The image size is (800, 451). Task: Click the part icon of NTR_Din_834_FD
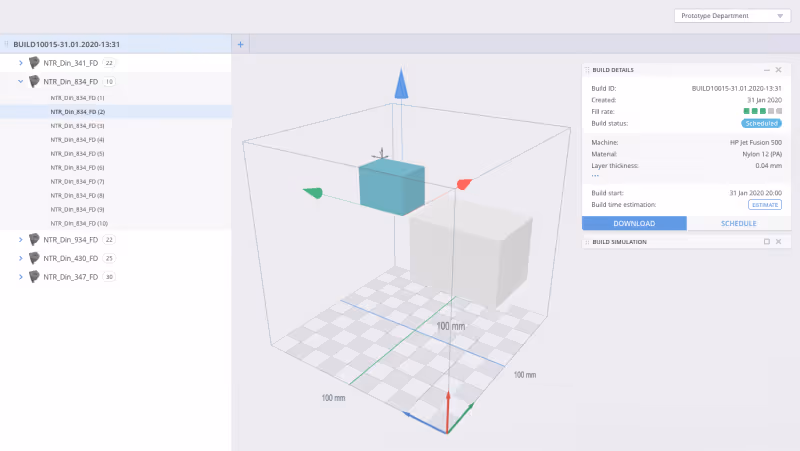click(x=34, y=81)
